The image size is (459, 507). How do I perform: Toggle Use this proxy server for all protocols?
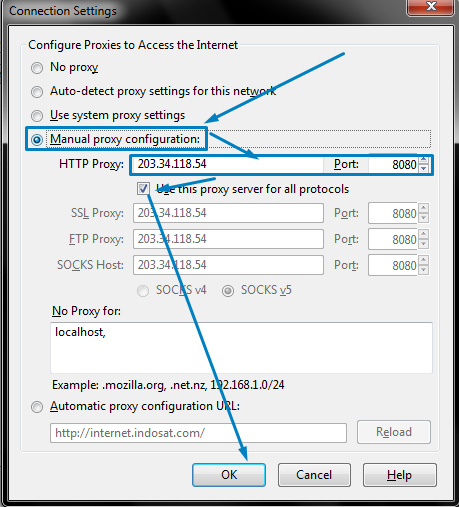143,189
